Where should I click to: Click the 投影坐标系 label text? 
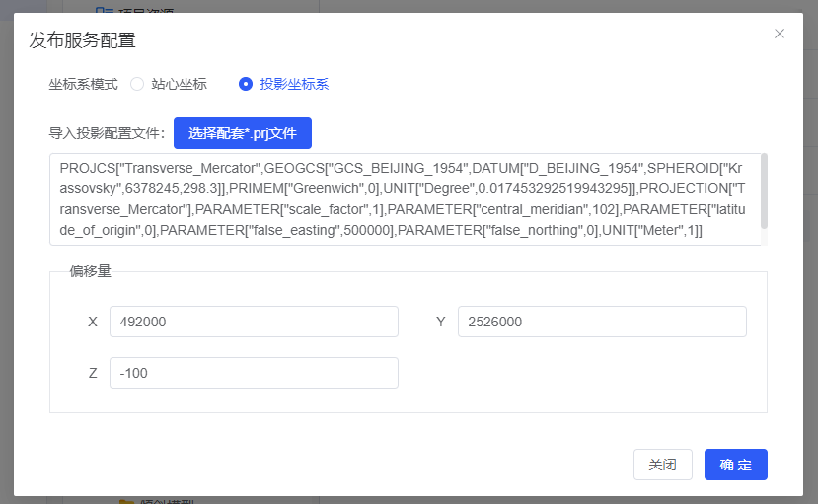[294, 84]
